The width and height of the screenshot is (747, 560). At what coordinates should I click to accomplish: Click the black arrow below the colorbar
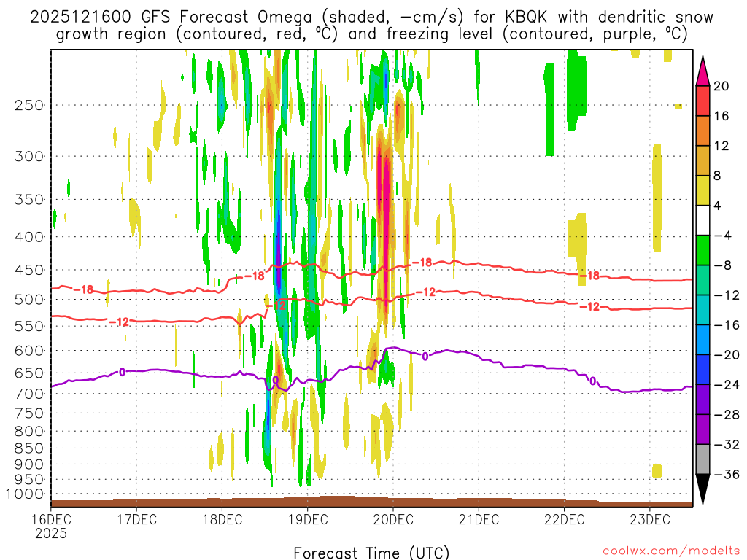click(703, 489)
